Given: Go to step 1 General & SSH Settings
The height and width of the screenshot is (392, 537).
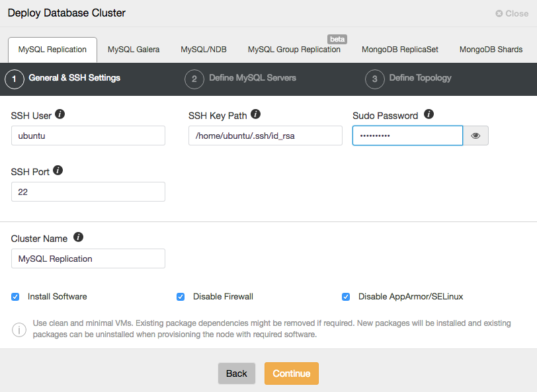Looking at the screenshot, I should click(63, 79).
